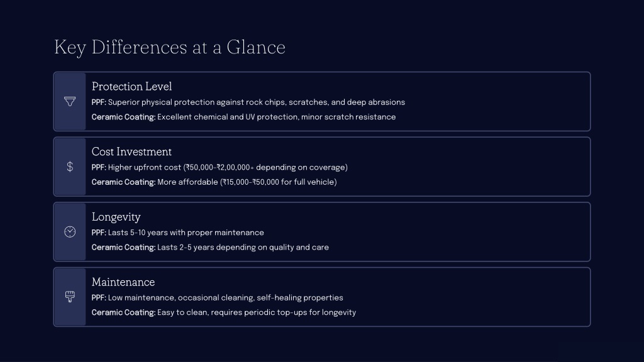Click 'Easy to clean, requires periodic top-ups' text
The image size is (644, 362).
pos(256,312)
